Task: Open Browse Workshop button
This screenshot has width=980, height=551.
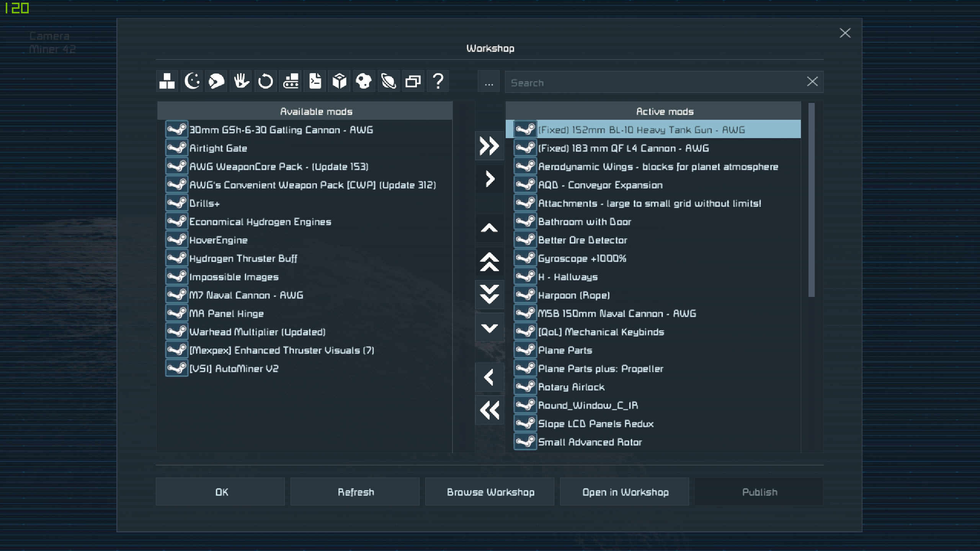Action: (491, 492)
